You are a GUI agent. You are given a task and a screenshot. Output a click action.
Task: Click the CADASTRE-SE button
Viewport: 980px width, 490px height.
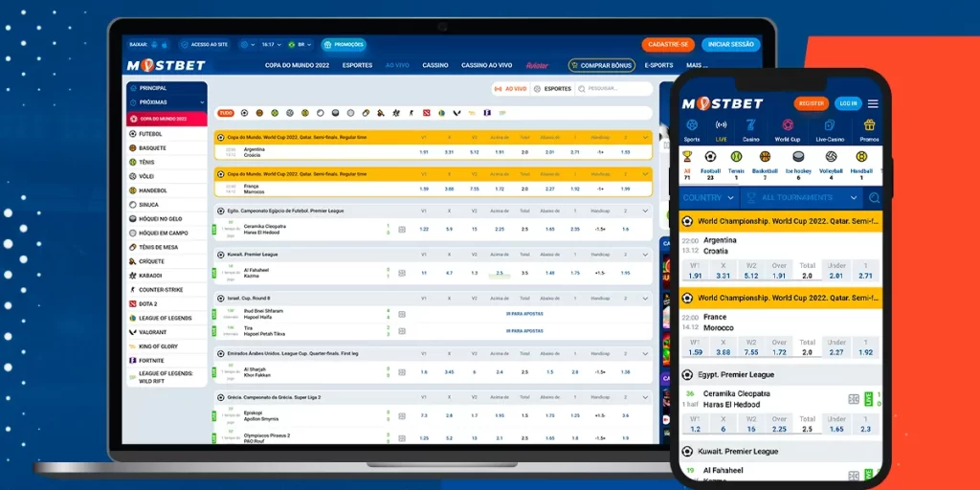(668, 44)
